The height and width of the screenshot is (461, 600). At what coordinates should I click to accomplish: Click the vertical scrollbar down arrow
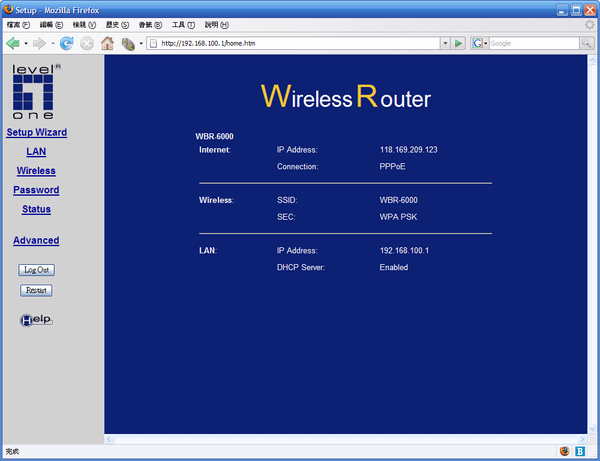[592, 429]
